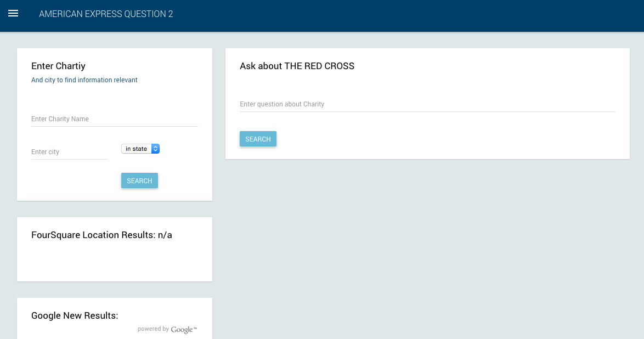Screen dimensions: 644x339
Task: Focus the question about Charity field
Action: click(427, 104)
